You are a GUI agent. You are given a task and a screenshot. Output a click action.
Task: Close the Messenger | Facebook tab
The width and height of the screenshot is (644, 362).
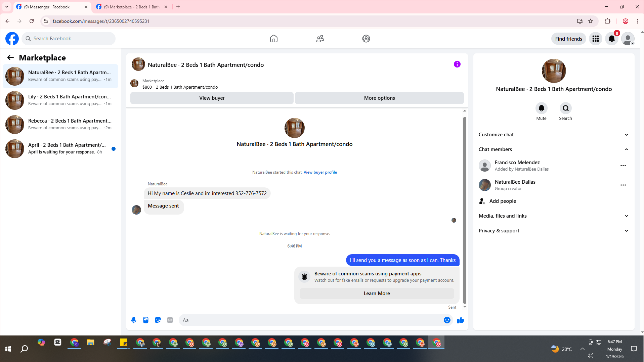click(86, 7)
